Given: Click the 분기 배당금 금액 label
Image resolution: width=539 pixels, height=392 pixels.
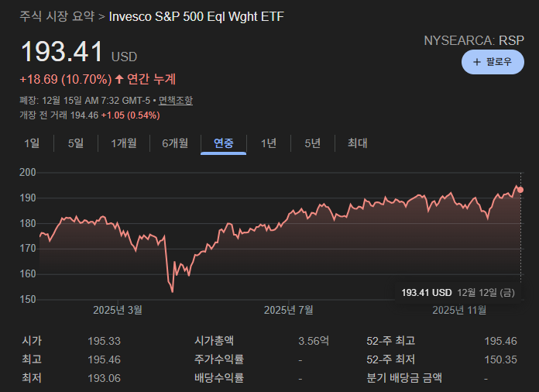Looking at the screenshot, I should (x=404, y=378).
